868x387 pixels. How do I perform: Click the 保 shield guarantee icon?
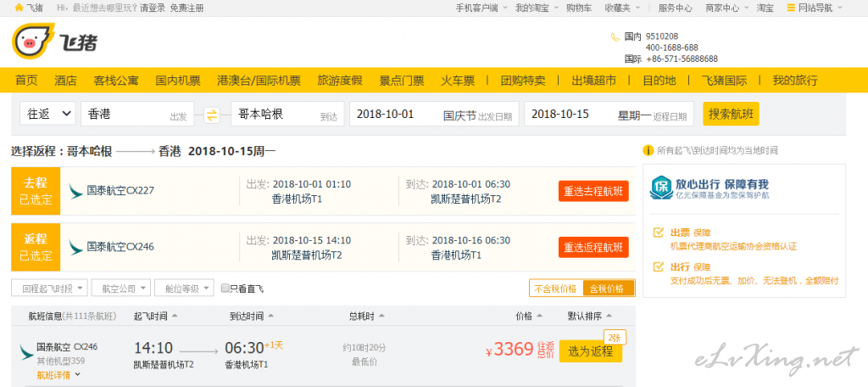point(661,188)
